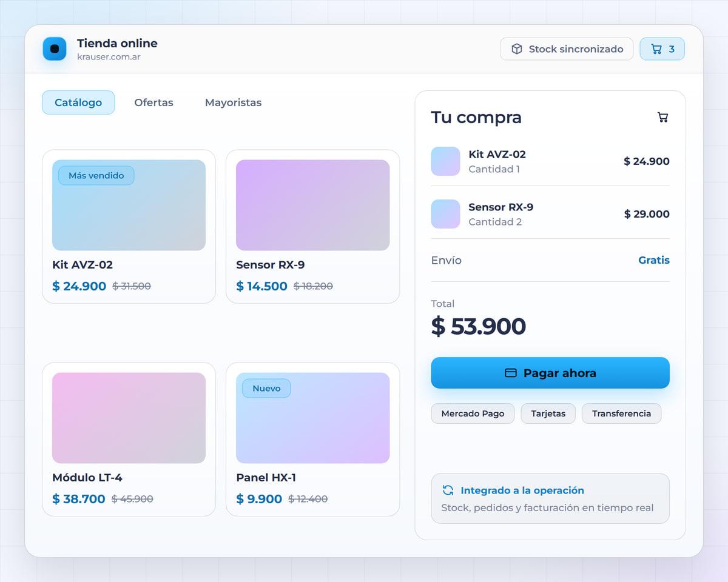The height and width of the screenshot is (582, 728).
Task: Click the crossed-out $ 12.400 price
Action: [308, 499]
